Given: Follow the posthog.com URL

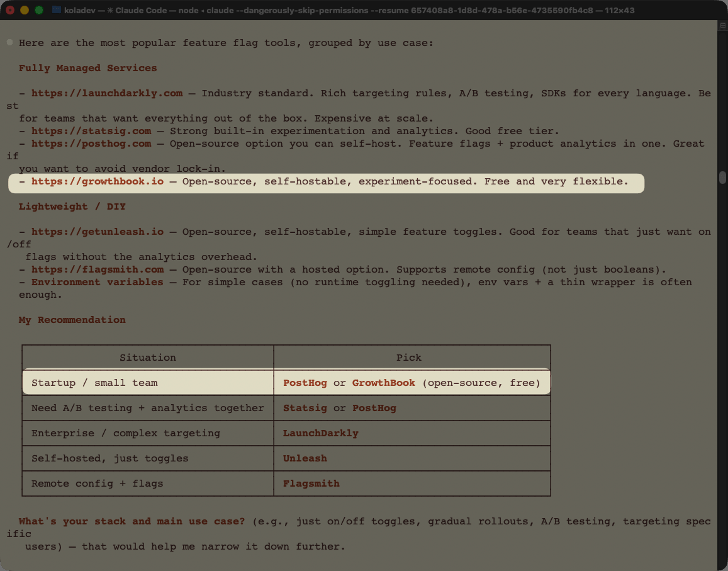Looking at the screenshot, I should point(91,144).
